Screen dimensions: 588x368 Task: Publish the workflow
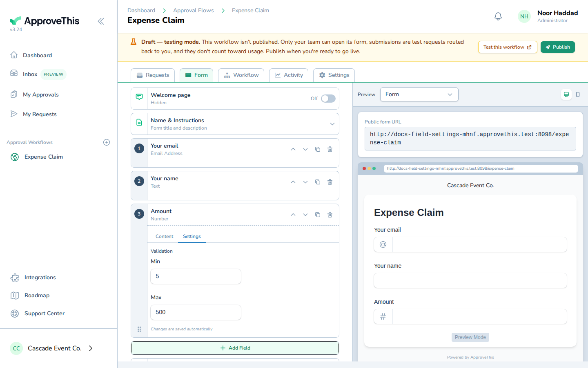[558, 47]
